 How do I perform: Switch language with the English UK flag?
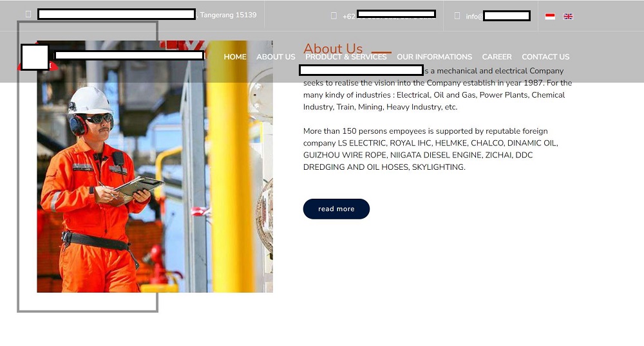[x=568, y=16]
